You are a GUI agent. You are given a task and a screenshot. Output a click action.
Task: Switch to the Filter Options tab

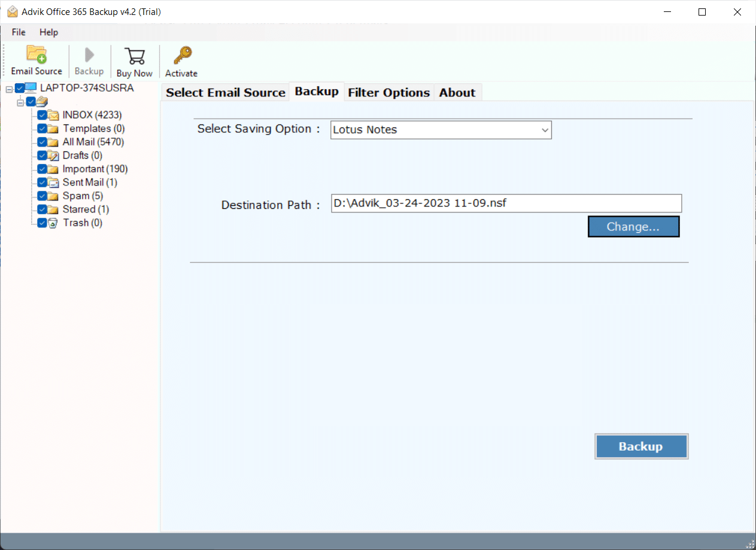[389, 93]
